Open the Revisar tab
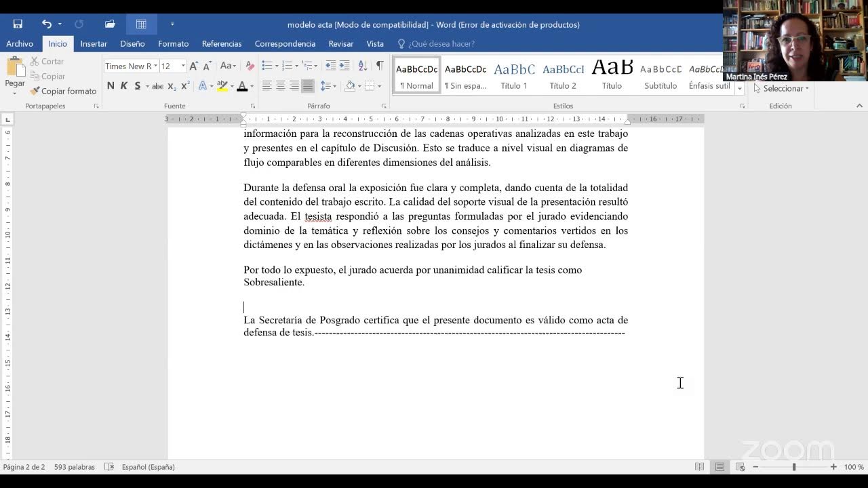868x488 pixels. tap(340, 43)
